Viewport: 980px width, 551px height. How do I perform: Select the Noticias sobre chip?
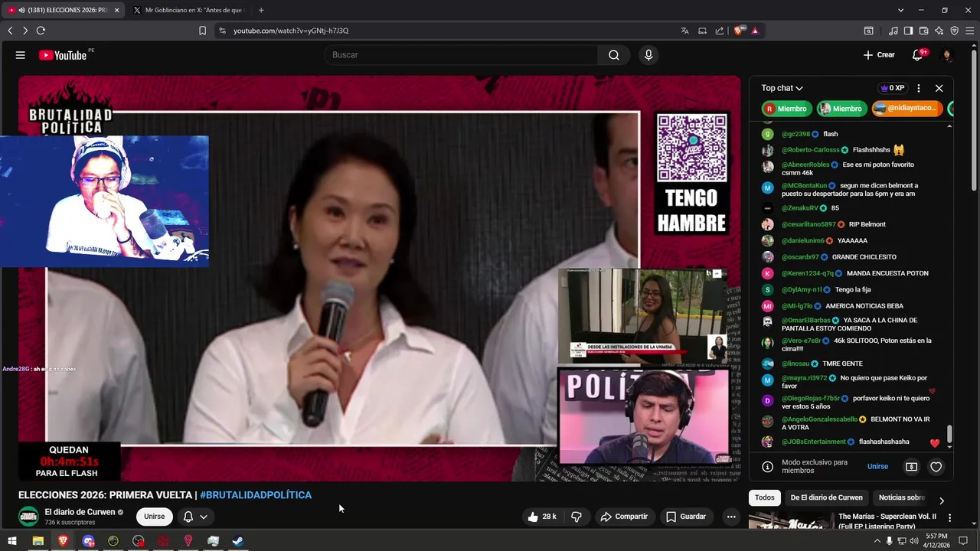coord(902,497)
